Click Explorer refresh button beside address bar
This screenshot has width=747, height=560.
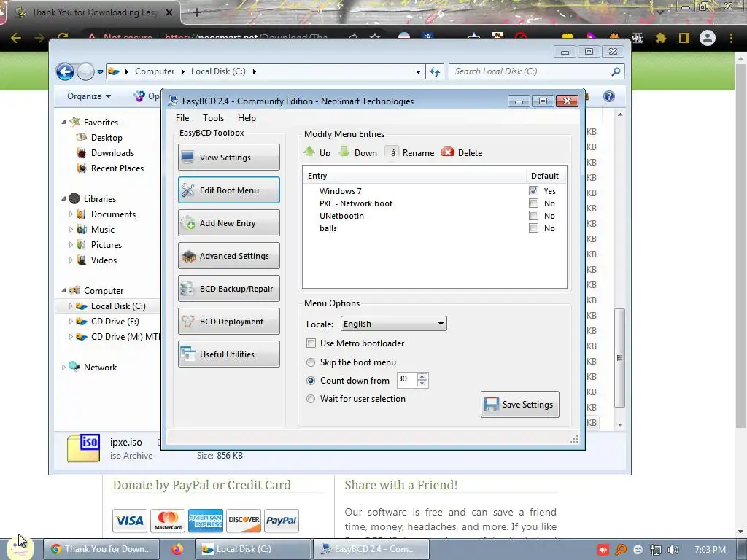[x=435, y=71]
